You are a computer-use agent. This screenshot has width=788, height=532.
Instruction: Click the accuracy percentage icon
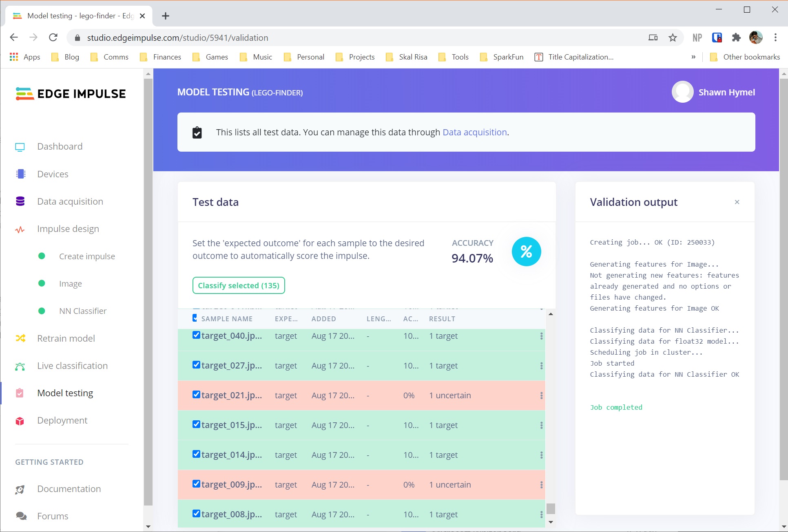(525, 250)
